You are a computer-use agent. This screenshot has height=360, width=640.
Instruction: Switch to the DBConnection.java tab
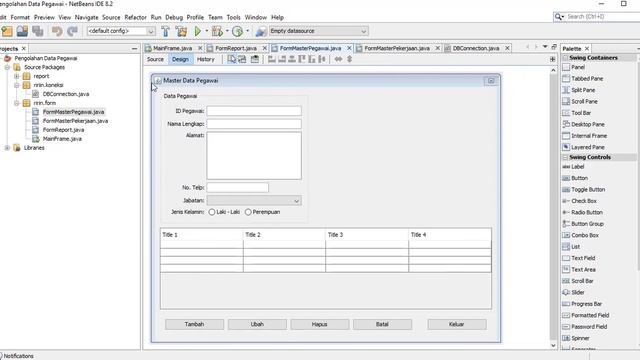click(476, 48)
